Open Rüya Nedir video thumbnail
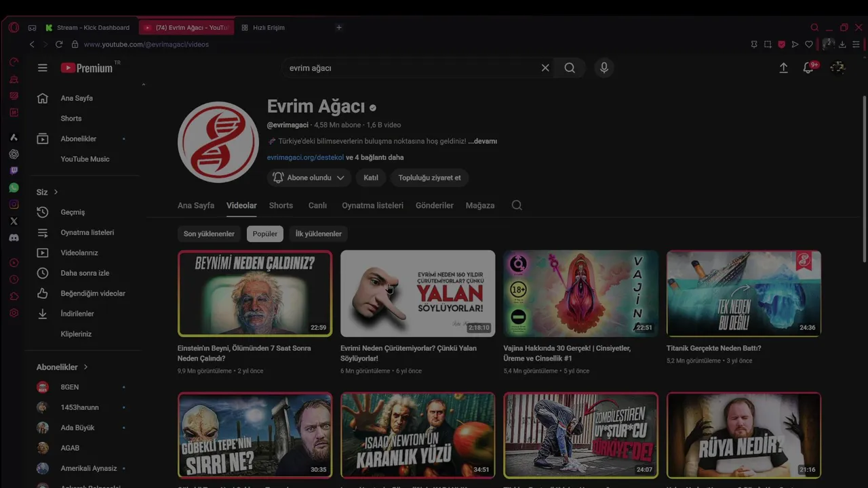This screenshot has height=488, width=868. [x=744, y=435]
